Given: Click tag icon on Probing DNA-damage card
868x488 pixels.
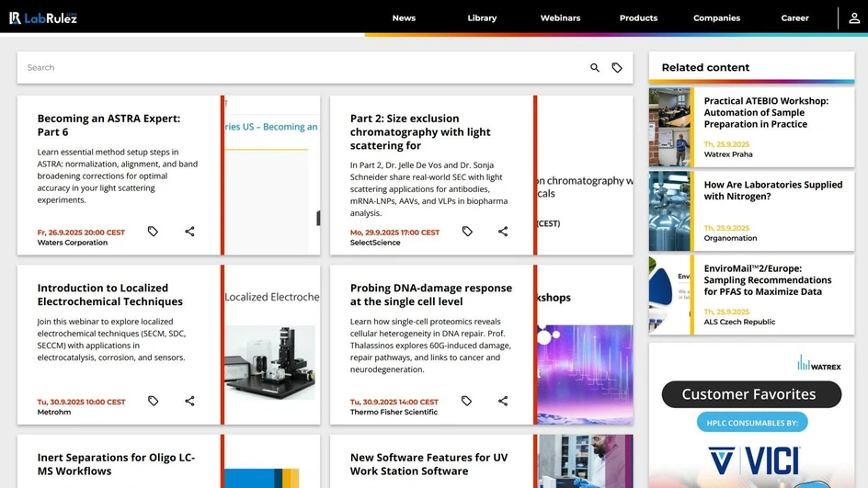Looking at the screenshot, I should click(x=467, y=401).
